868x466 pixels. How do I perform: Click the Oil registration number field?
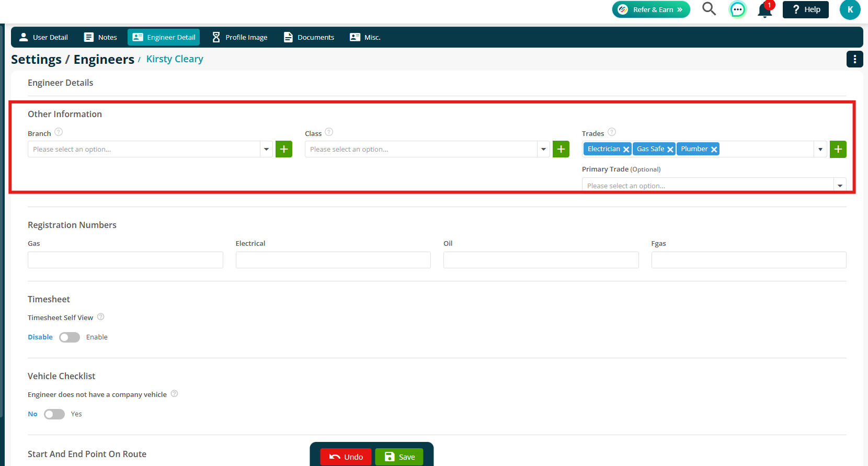click(x=541, y=260)
